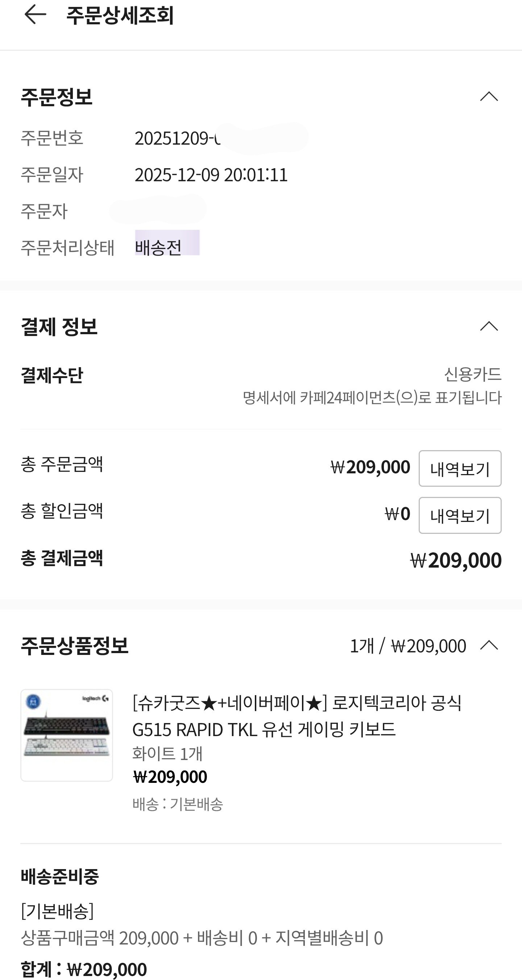The height and width of the screenshot is (980, 522).
Task: Open the G515 RAPID TKL product title
Action: pos(297,716)
